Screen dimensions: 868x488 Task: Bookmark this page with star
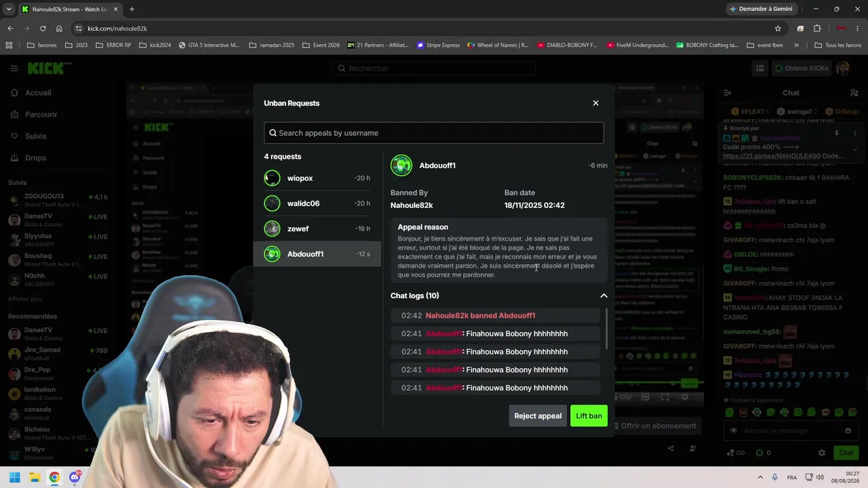click(x=778, y=28)
